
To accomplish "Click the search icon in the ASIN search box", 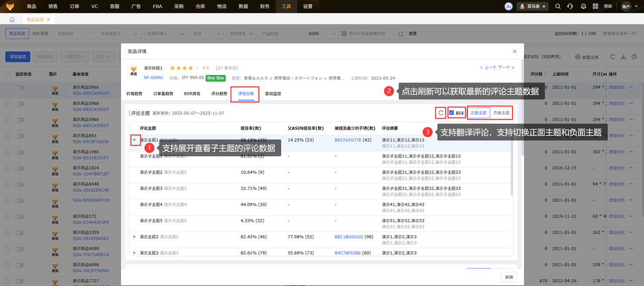I will [x=401, y=33].
